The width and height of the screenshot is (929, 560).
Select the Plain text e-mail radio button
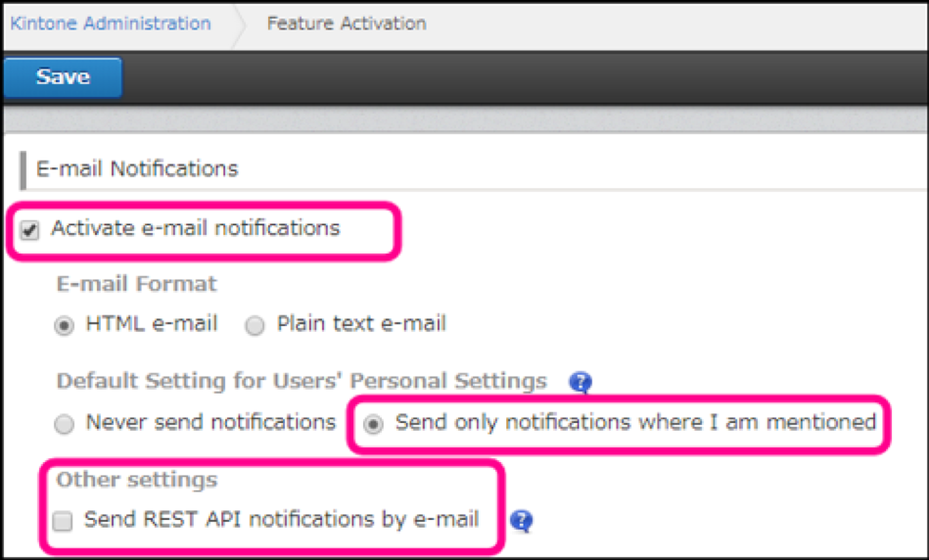(x=255, y=326)
